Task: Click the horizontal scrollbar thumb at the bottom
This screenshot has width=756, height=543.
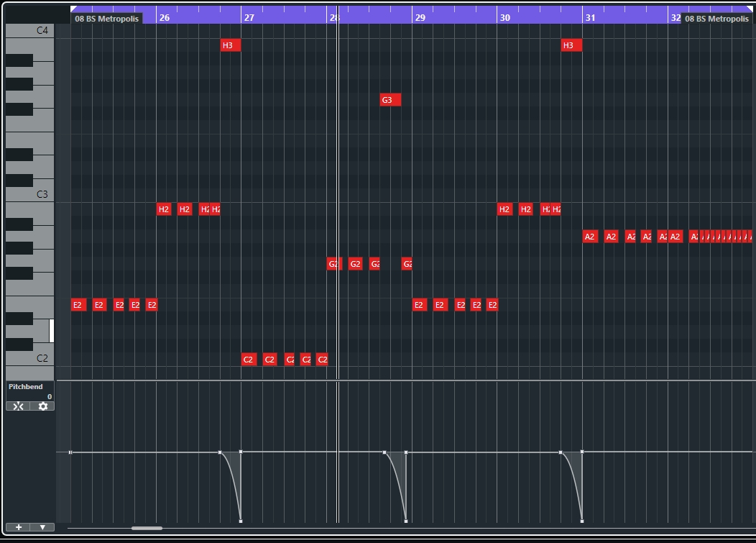Action: point(147,528)
